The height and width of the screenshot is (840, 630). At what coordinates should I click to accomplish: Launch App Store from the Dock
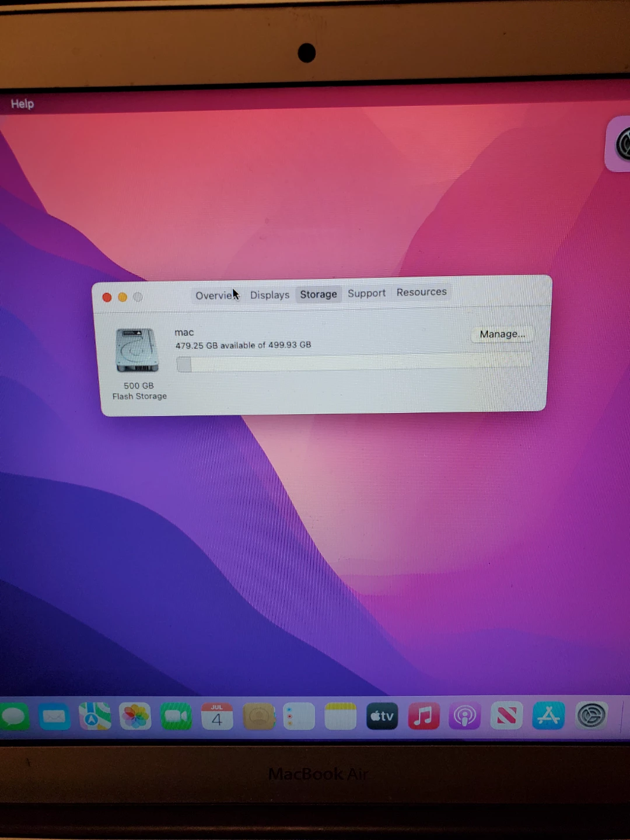[x=548, y=716]
